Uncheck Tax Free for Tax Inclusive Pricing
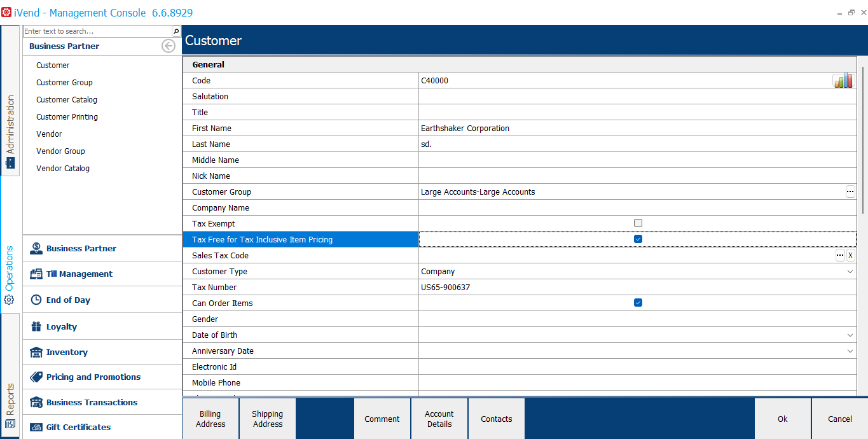 638,239
